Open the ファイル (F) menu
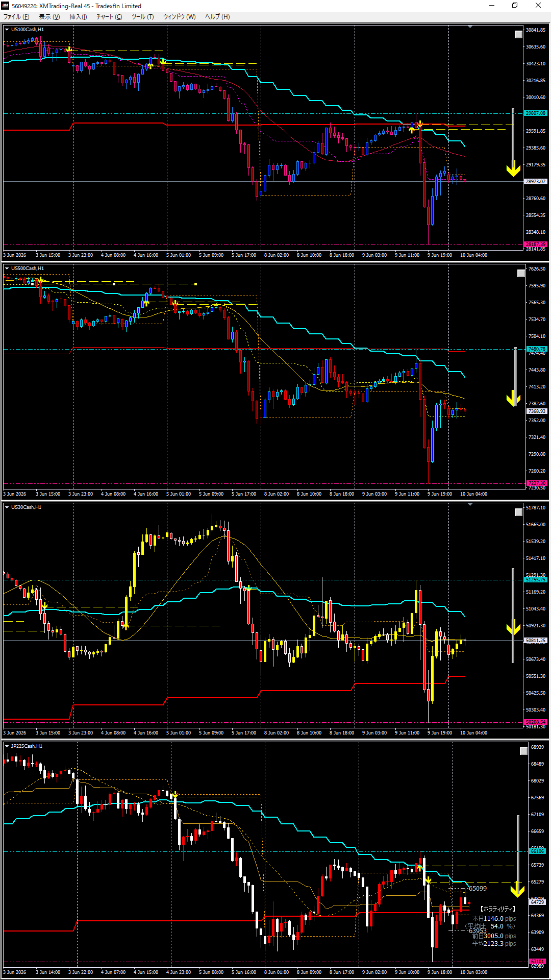 (x=16, y=17)
